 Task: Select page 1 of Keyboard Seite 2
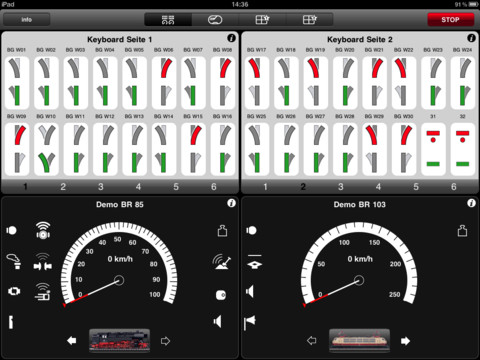tap(265, 187)
